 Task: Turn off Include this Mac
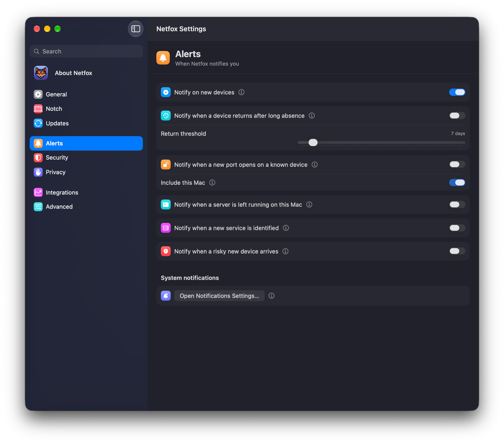click(457, 183)
